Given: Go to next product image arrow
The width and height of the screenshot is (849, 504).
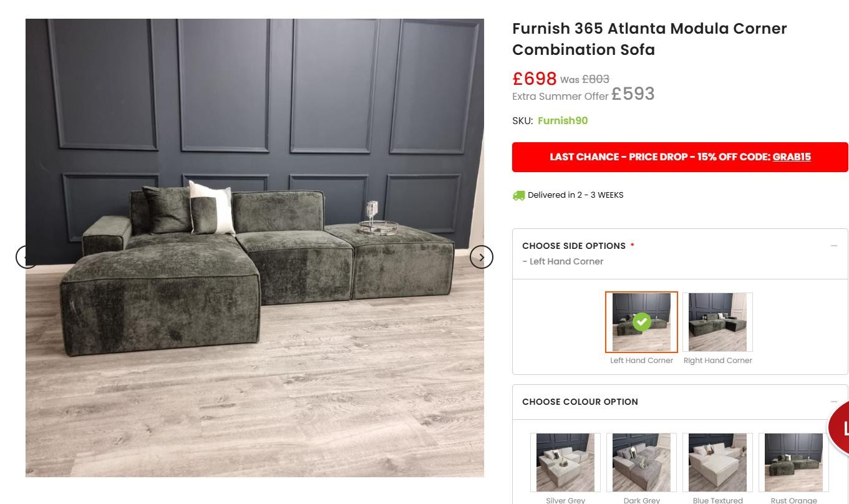Looking at the screenshot, I should pos(481,257).
